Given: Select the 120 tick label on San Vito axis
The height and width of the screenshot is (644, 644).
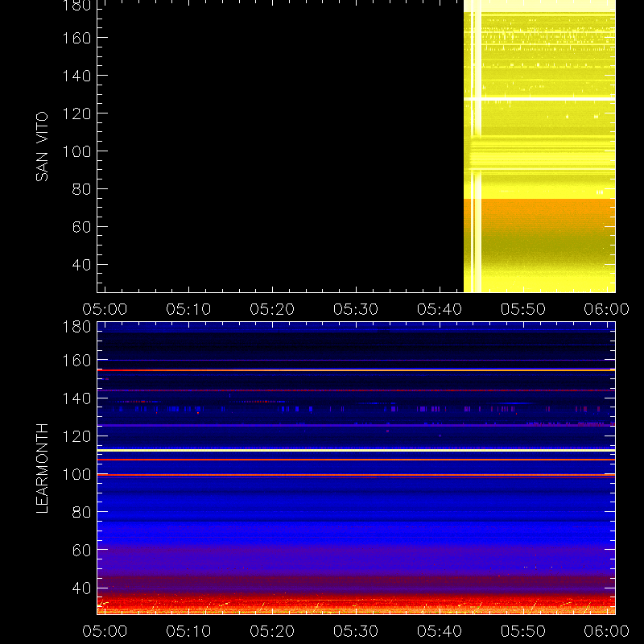Looking at the screenshot, I should [76, 114].
